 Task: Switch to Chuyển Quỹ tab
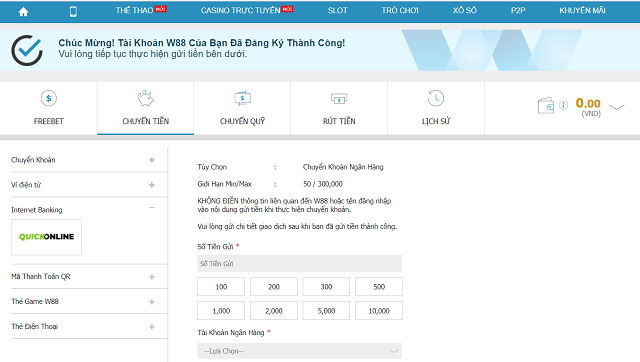pos(242,108)
